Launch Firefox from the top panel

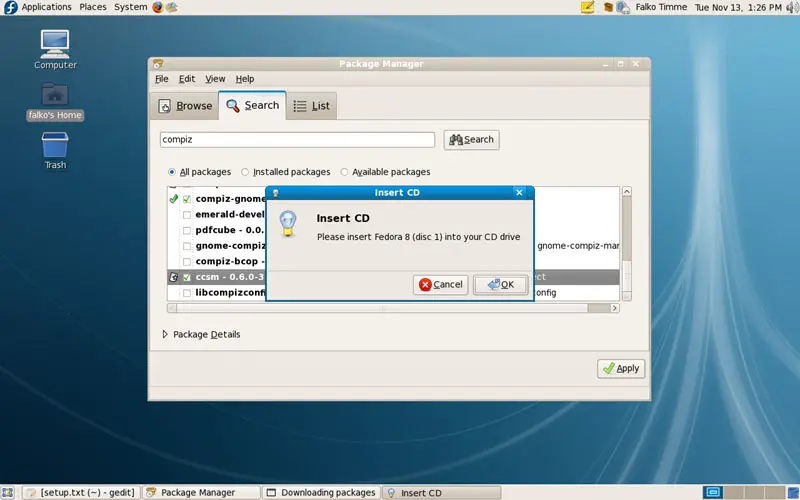[158, 7]
